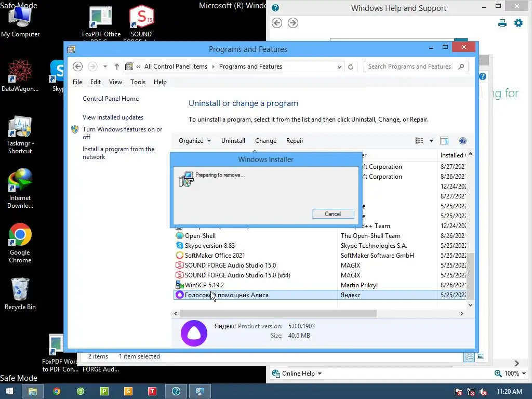Viewport: 532px width, 399px height.
Task: Open Google Chrome desktop icon
Action: point(20,243)
